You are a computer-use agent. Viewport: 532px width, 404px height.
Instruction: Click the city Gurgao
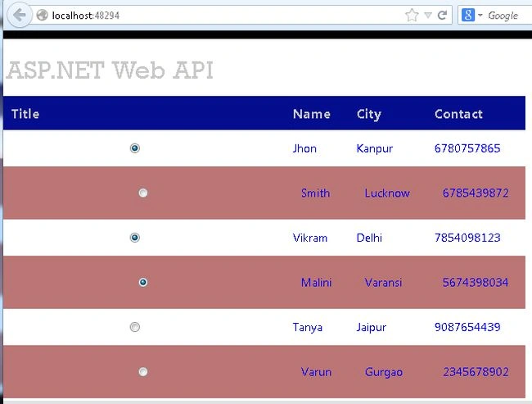pyautogui.click(x=384, y=372)
